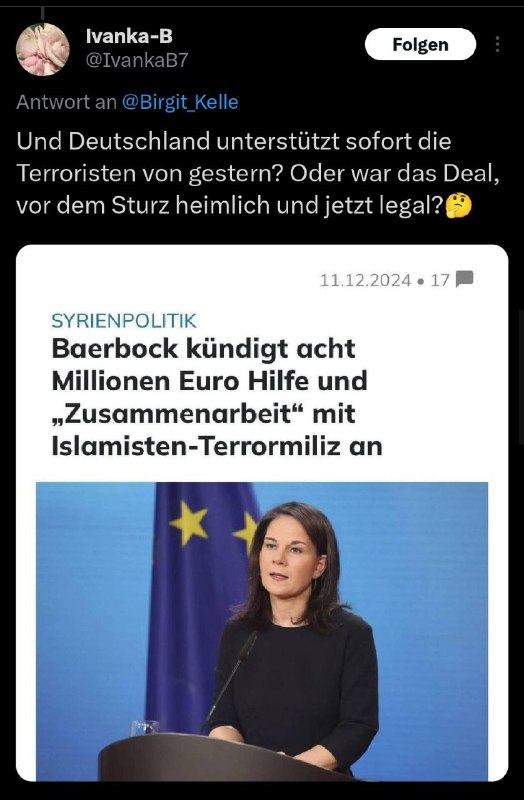
Task: Click the comment count 17
Action: click(x=440, y=280)
